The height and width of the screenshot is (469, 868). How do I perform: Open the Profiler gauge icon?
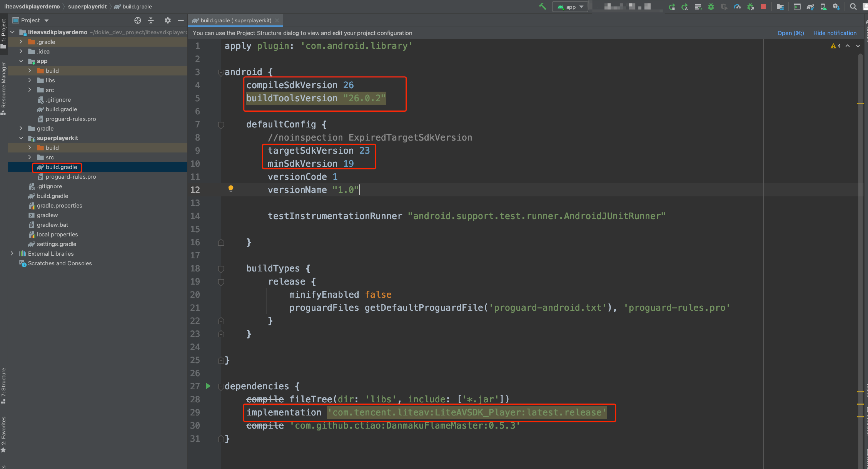click(737, 7)
